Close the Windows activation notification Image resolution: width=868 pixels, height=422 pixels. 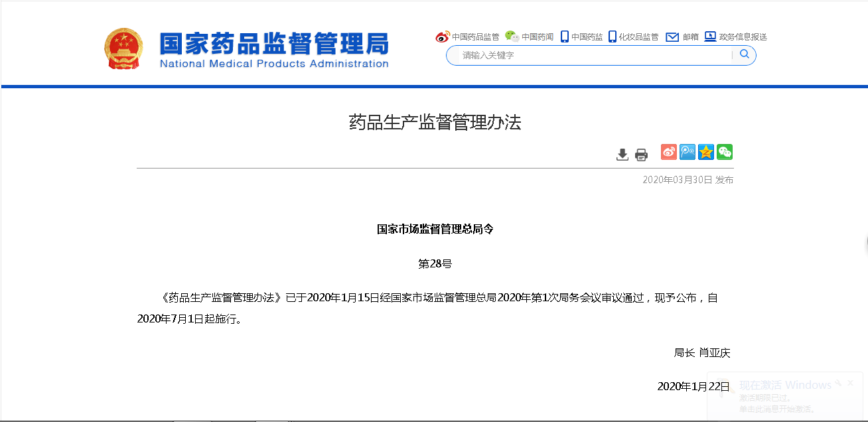tap(850, 384)
